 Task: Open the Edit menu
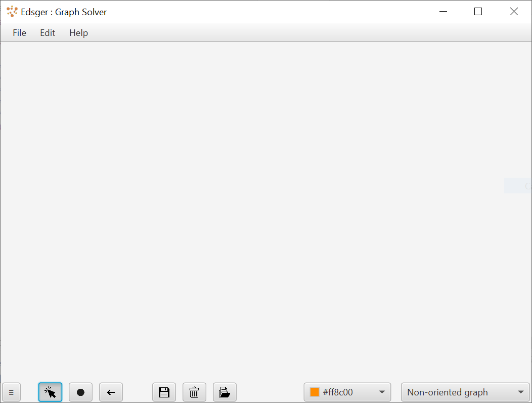(48, 32)
